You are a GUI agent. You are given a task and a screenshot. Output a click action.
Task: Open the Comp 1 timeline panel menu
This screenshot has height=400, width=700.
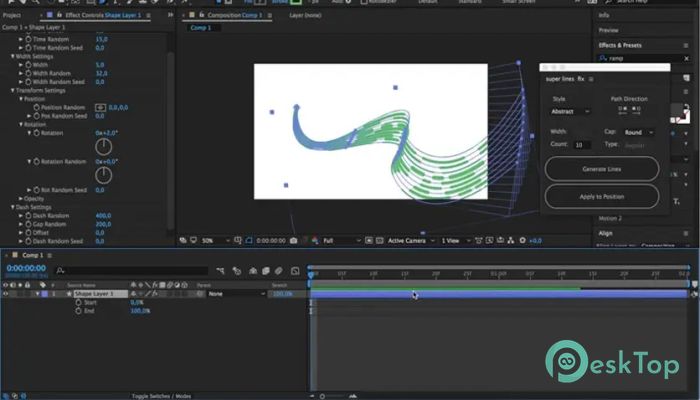pyautogui.click(x=50, y=255)
